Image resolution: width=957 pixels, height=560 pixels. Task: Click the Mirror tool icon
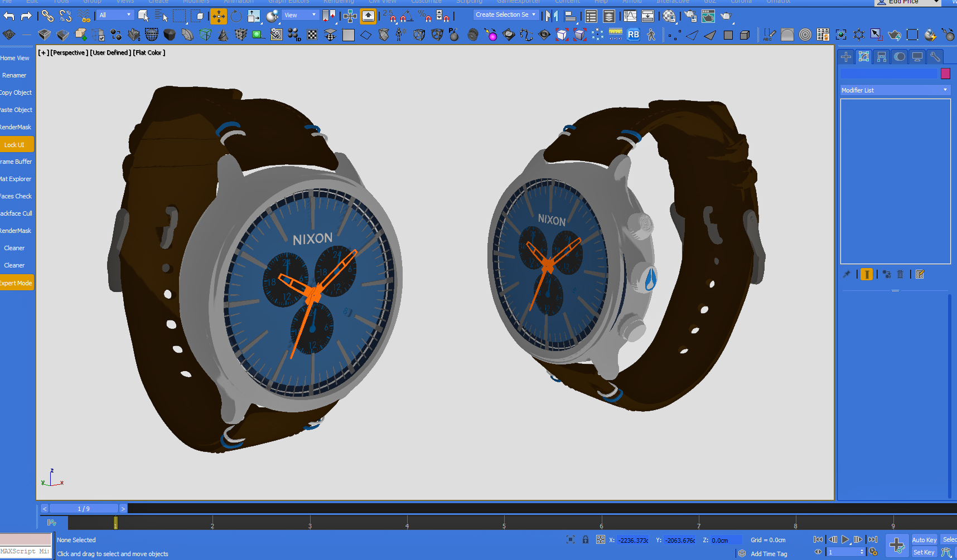click(552, 16)
